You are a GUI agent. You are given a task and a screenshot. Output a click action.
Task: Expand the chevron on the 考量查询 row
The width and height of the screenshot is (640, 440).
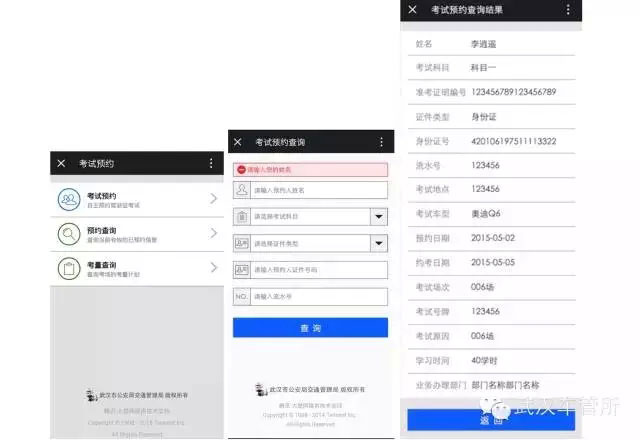tap(213, 268)
